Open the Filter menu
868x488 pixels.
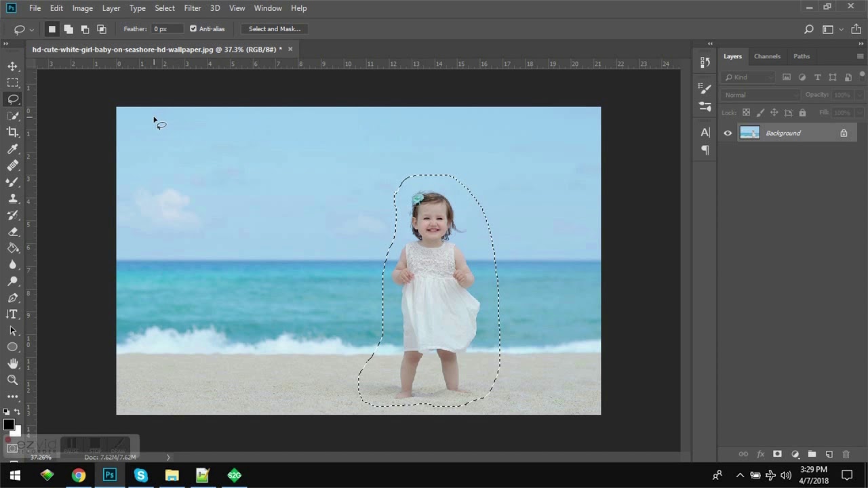[192, 8]
